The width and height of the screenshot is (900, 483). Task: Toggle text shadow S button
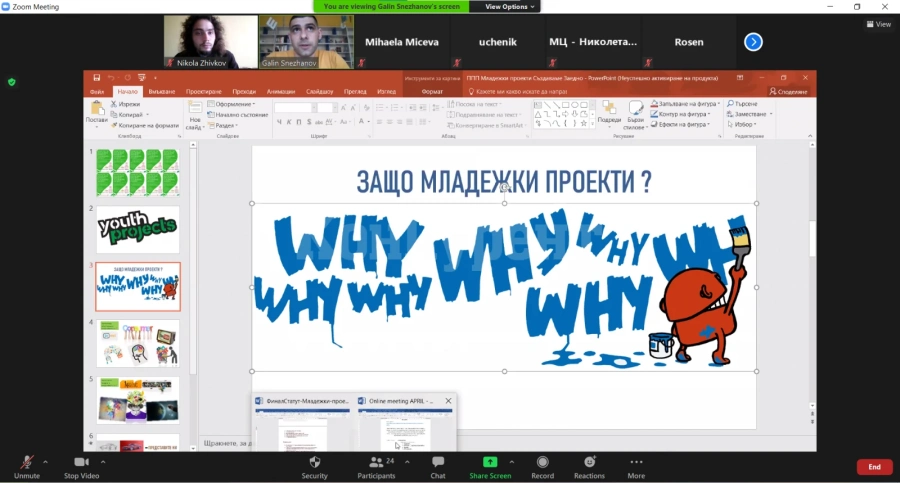tap(309, 122)
